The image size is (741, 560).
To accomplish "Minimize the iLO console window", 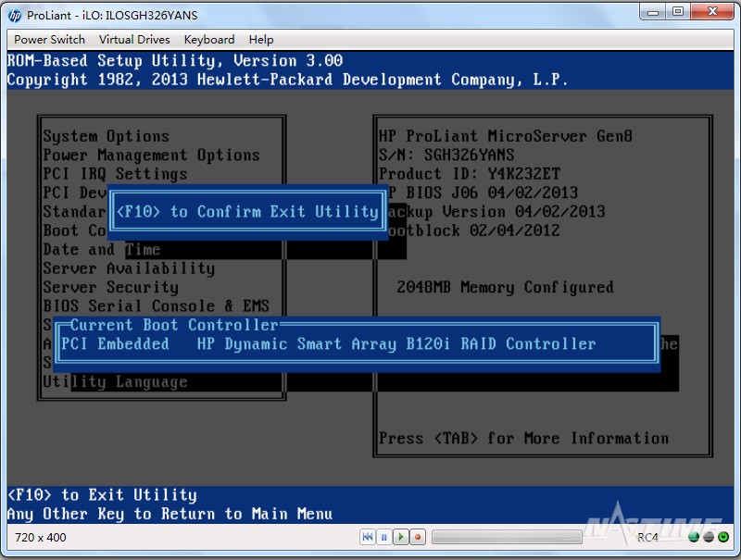I will [653, 12].
